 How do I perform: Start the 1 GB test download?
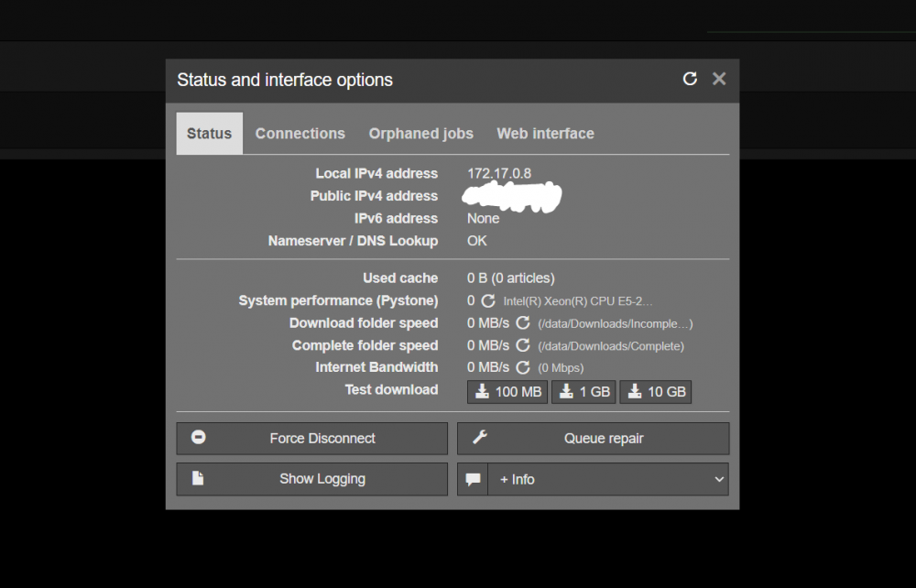coord(583,392)
